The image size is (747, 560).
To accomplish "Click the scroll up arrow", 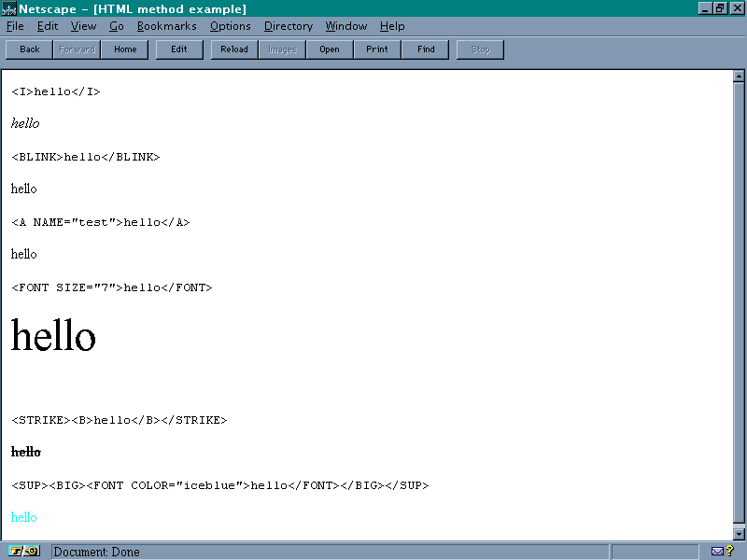I will click(x=739, y=78).
